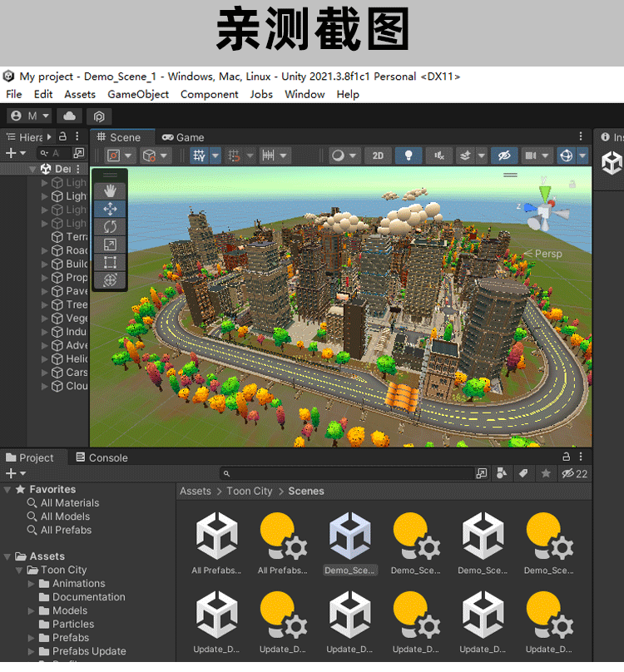Expand the Animations folder in Assets
The image size is (624, 672).
tap(32, 584)
